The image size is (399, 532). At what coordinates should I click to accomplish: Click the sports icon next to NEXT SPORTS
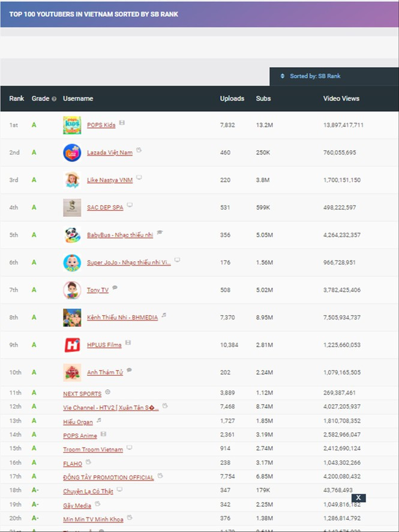click(x=108, y=391)
